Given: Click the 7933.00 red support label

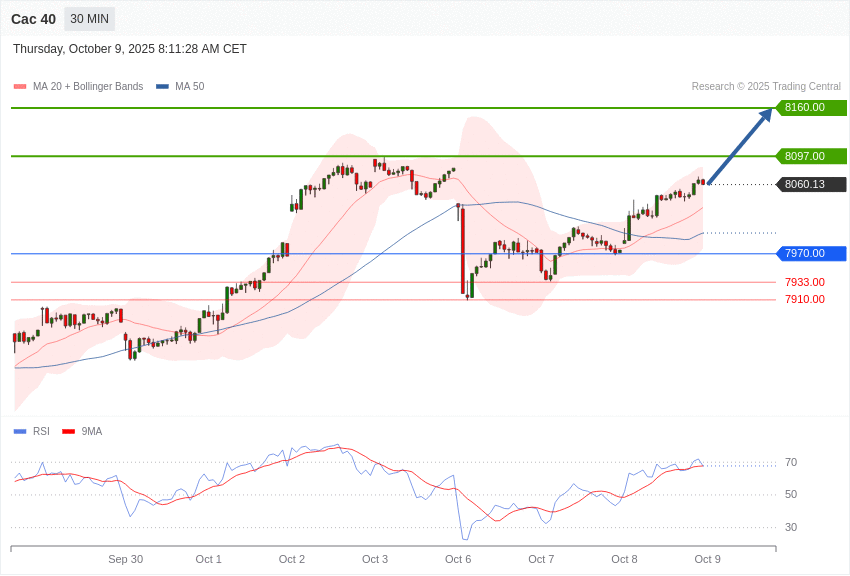Looking at the screenshot, I should 804,282.
